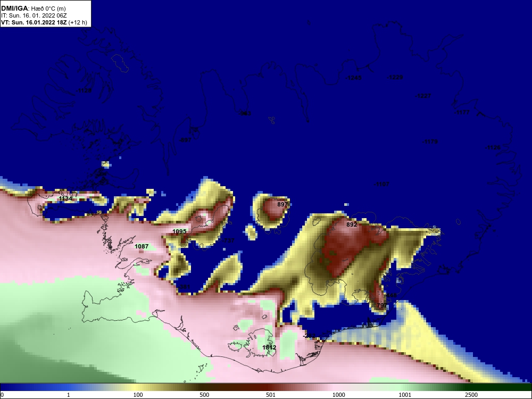Select the -1245 value in the north
This screenshot has width=532, height=399.
[x=354, y=78]
